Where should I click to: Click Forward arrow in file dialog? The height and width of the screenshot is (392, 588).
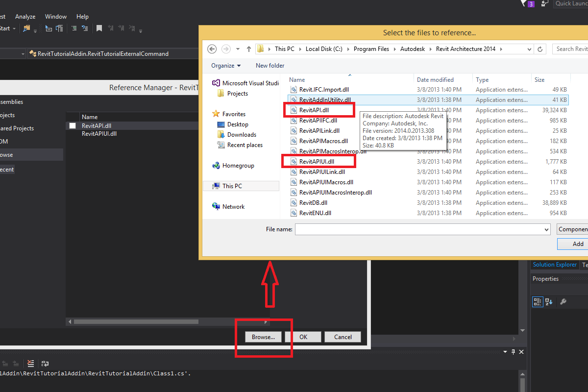pos(226,49)
